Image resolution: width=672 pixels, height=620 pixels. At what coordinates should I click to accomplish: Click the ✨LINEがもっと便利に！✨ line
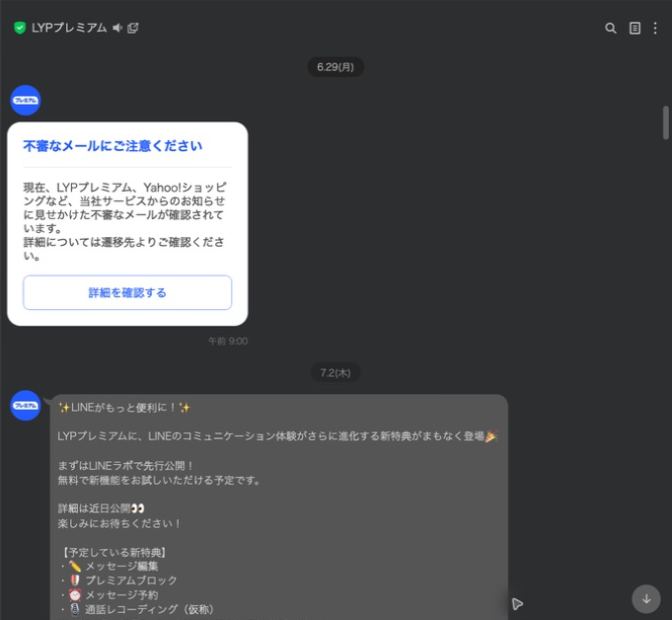point(124,408)
